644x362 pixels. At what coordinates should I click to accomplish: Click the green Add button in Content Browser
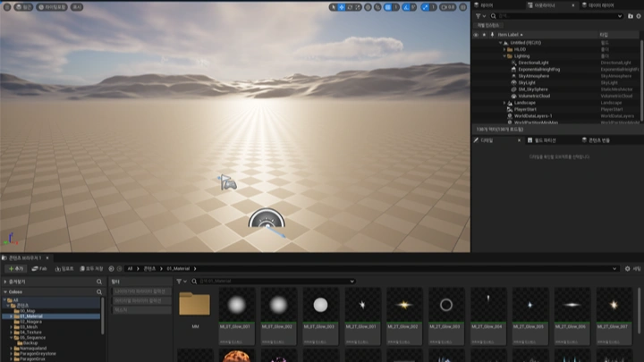15,268
